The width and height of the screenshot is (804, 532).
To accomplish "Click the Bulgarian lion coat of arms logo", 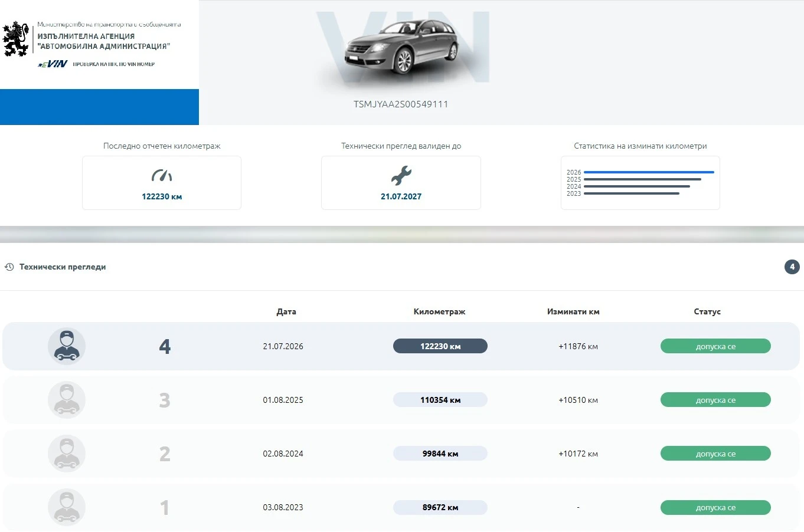I will coord(16,39).
